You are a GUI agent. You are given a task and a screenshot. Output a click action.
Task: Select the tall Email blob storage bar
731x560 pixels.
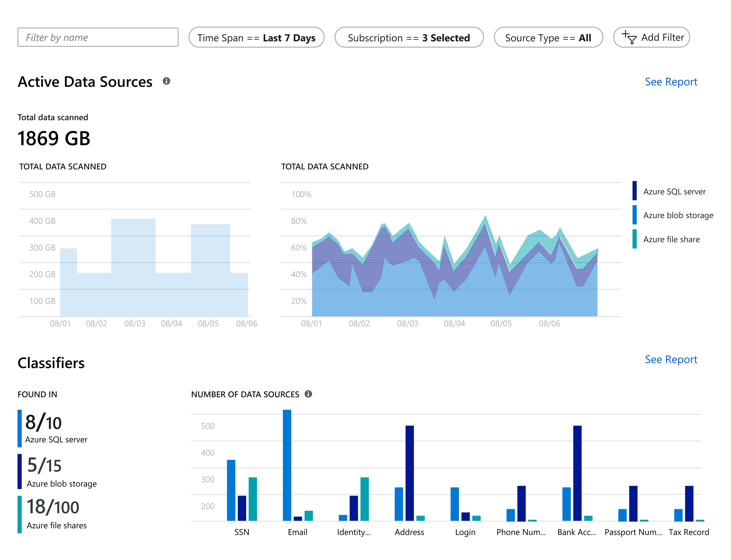(287, 465)
